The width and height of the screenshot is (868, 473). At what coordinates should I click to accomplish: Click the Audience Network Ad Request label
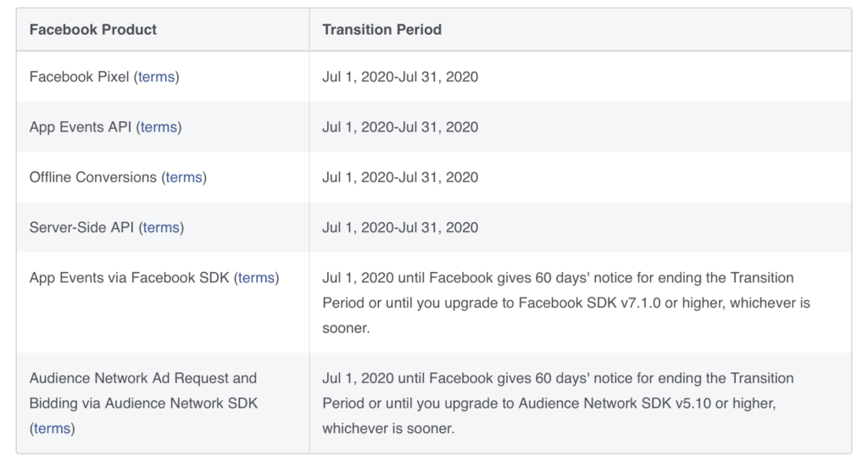142,378
